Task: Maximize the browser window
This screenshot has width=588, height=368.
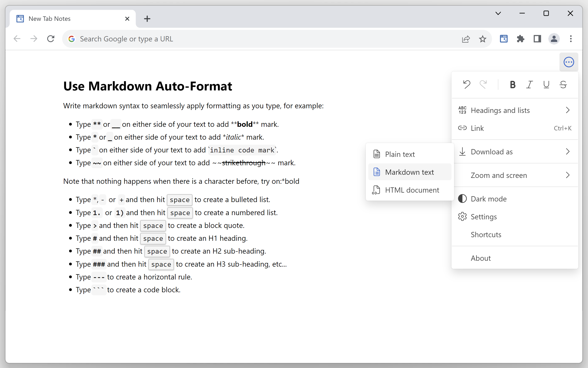Action: point(546,13)
